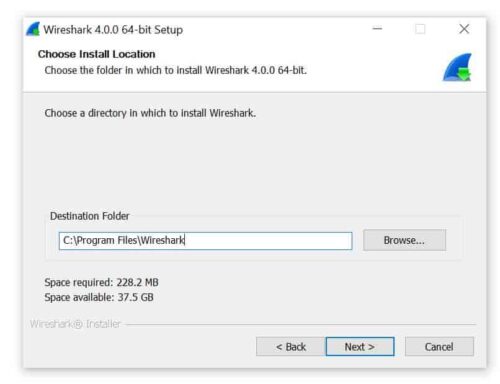Select the 'Space required: 228.2 MB' text
The image size is (500, 384).
[101, 282]
